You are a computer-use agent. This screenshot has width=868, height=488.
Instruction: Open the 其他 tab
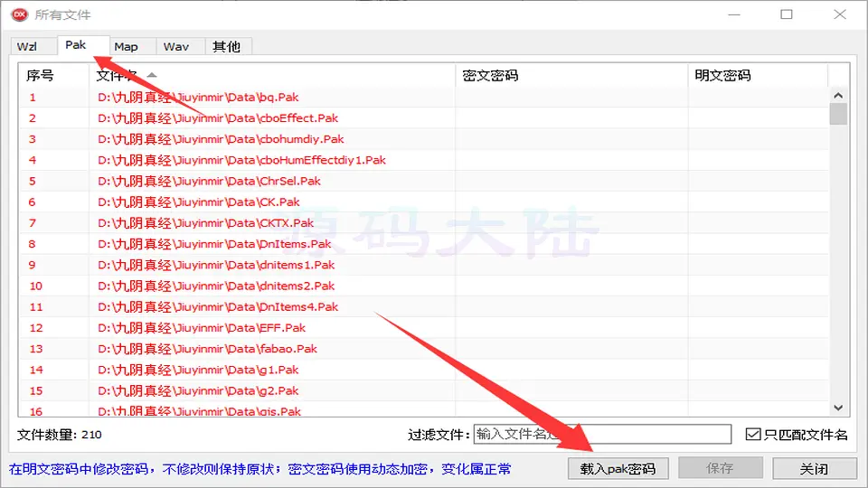pos(228,46)
